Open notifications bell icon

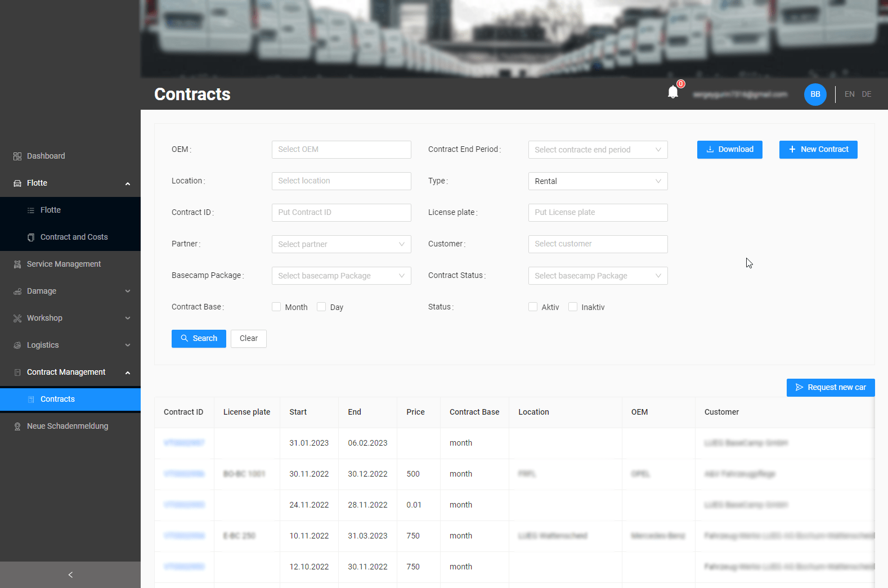pos(673,92)
